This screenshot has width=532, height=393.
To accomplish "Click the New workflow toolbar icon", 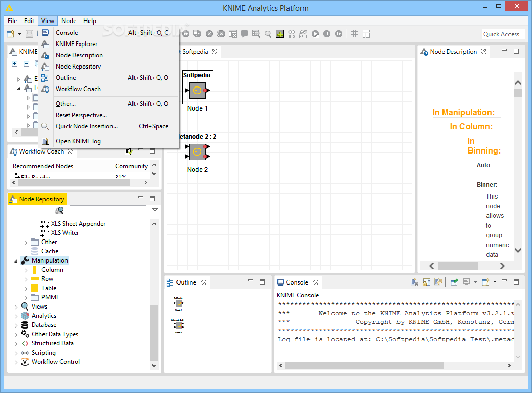I will [x=11, y=34].
